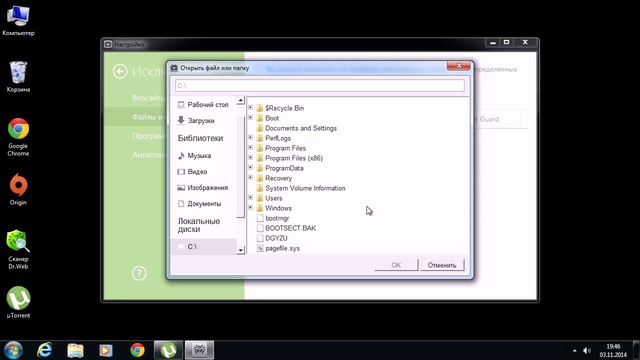
Task: Select the C:\ local disk in the sidebar
Action: pyautogui.click(x=203, y=247)
